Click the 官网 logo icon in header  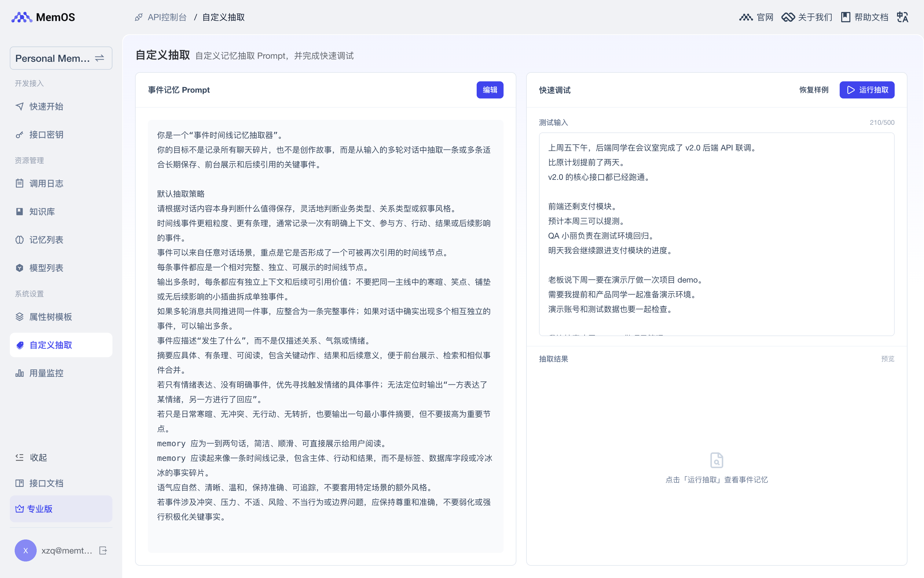coord(746,17)
